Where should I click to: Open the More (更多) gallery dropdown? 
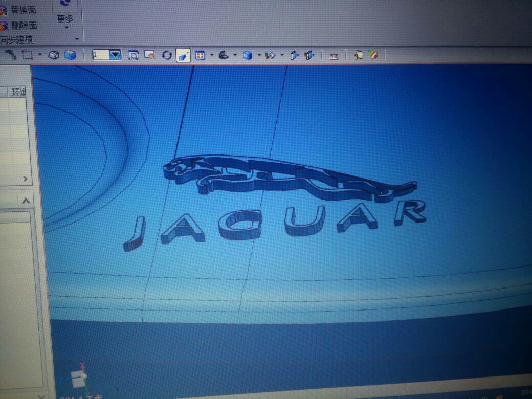pyautogui.click(x=65, y=21)
